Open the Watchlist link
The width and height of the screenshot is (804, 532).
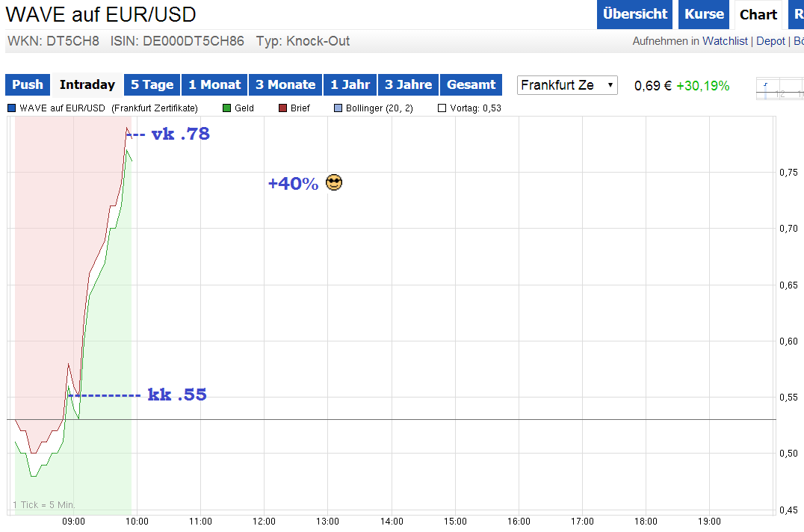(725, 41)
